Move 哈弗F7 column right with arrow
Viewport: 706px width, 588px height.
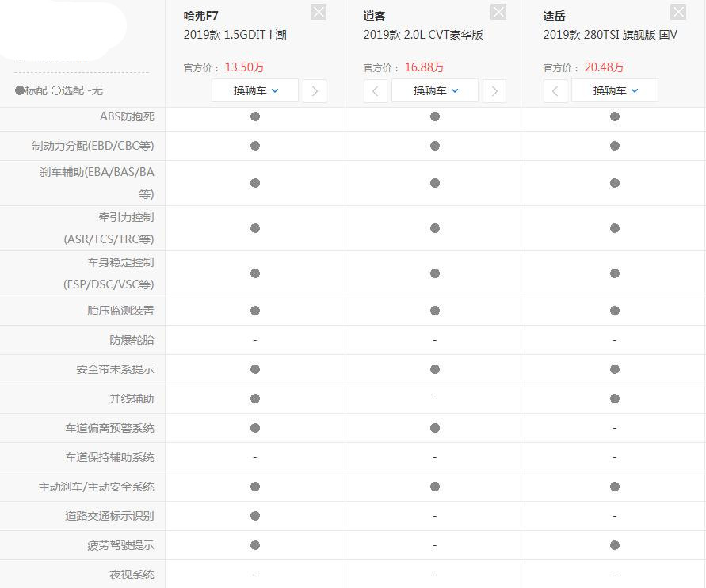click(315, 91)
